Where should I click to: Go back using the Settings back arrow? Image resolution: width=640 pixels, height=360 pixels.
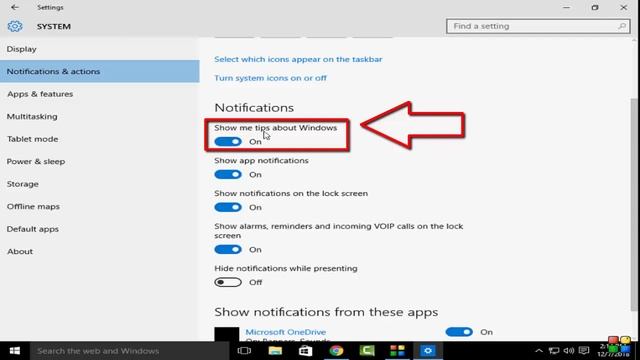tap(15, 7)
